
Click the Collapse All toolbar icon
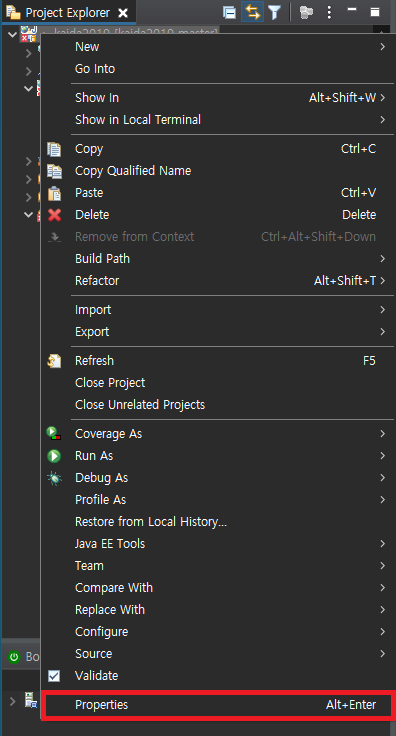pyautogui.click(x=229, y=13)
